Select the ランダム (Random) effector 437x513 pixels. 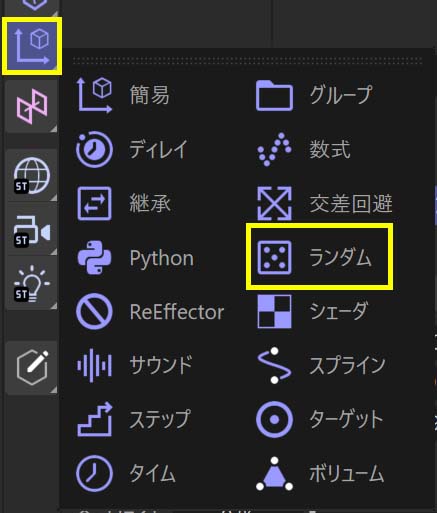point(319,257)
